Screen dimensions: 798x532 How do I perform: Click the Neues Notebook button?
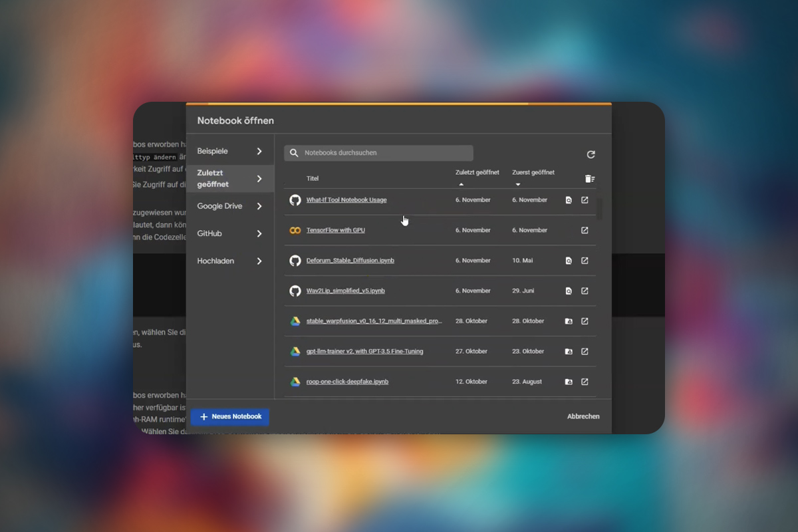click(230, 417)
